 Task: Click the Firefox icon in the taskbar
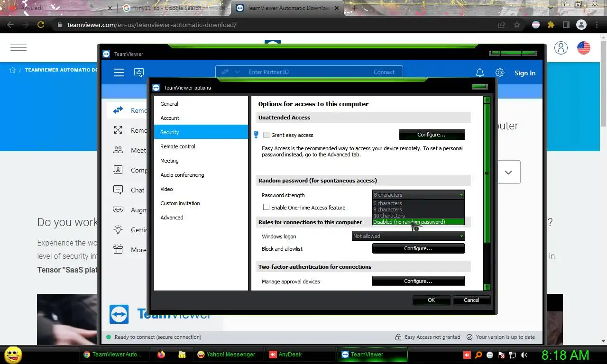click(161, 354)
